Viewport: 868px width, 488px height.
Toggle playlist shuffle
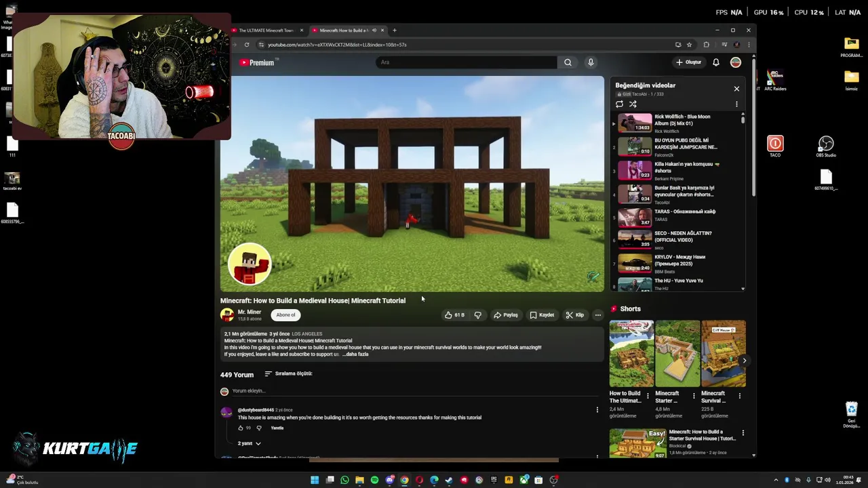point(633,104)
